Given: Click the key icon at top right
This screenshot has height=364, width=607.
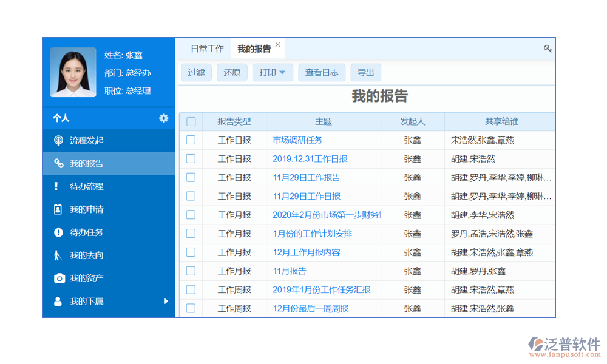Looking at the screenshot, I should 548,49.
